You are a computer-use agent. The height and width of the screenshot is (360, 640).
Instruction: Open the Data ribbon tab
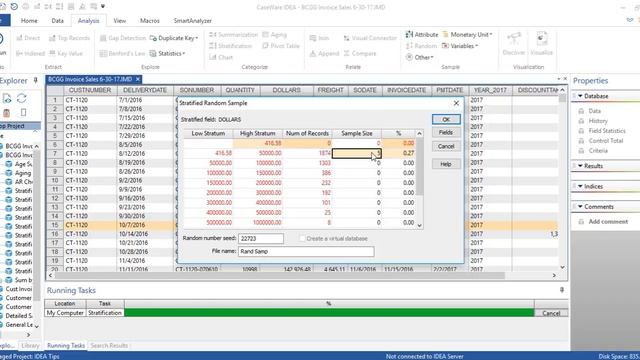58,20
